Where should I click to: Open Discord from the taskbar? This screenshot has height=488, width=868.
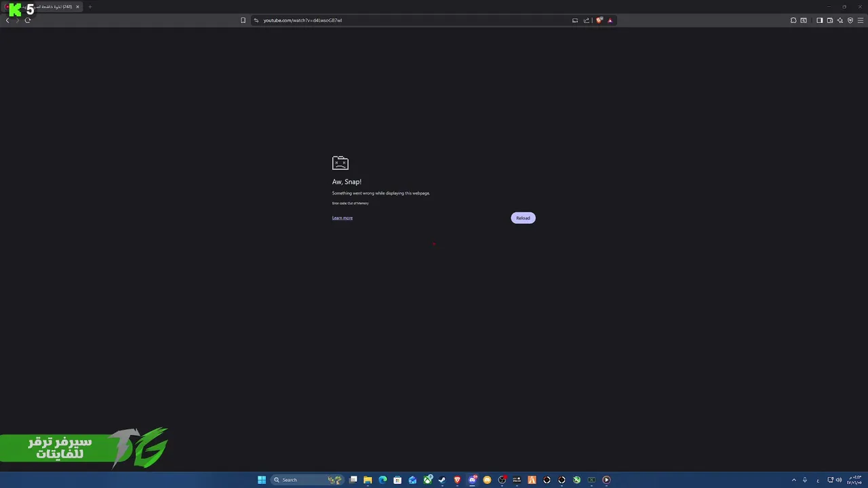[473, 480]
